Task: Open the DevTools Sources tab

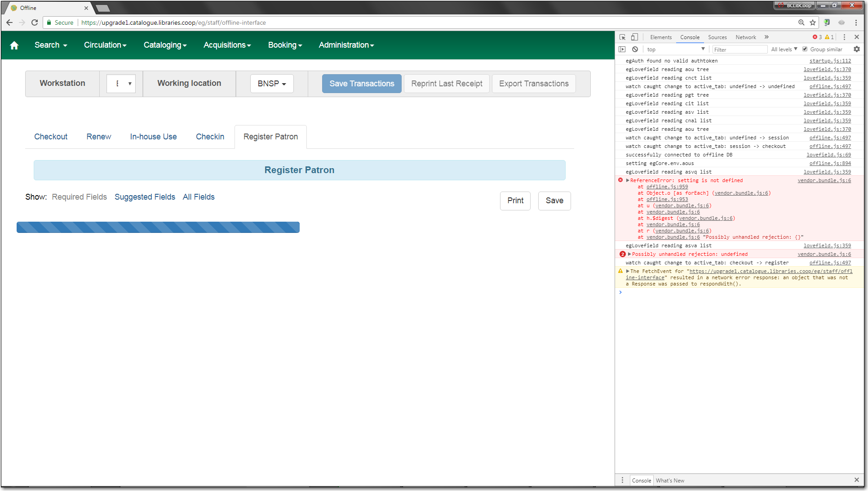Action: 717,37
